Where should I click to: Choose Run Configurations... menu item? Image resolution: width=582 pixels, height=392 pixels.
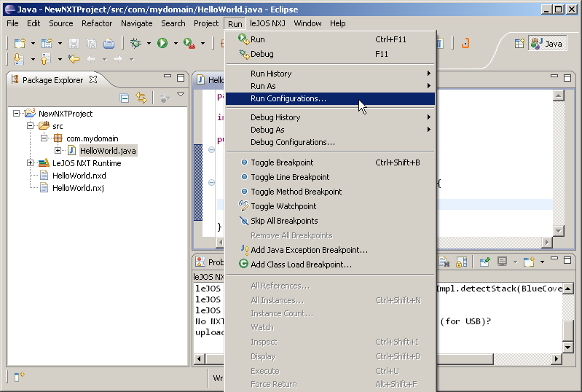coord(331,99)
